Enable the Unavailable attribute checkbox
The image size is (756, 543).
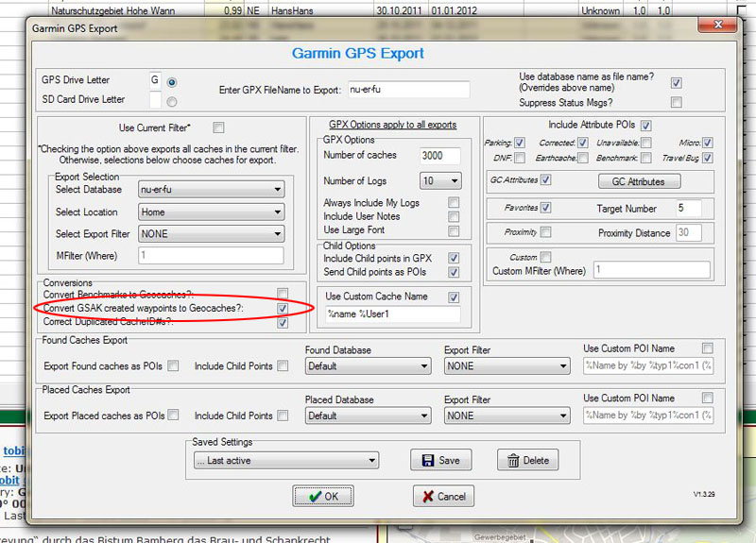pos(646,143)
